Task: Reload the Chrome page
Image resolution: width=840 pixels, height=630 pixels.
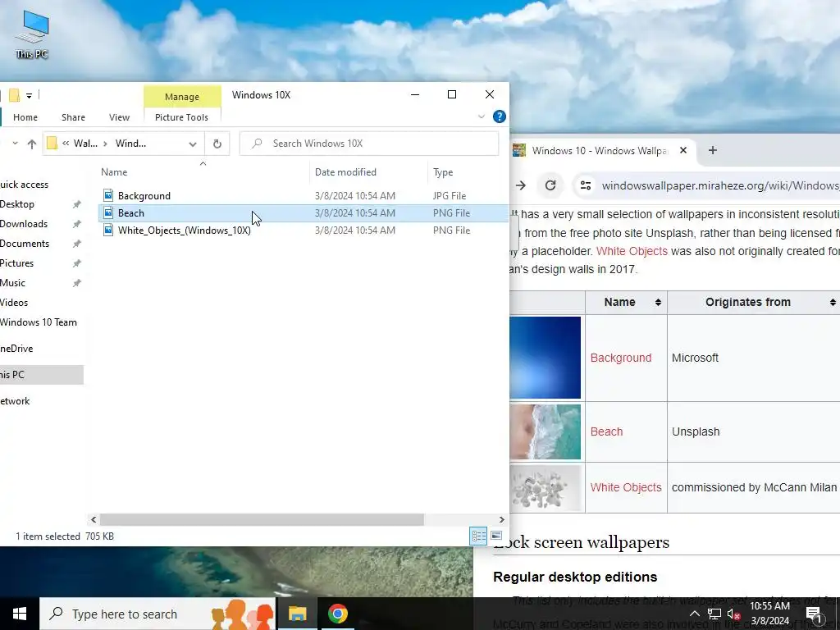Action: pyautogui.click(x=550, y=185)
